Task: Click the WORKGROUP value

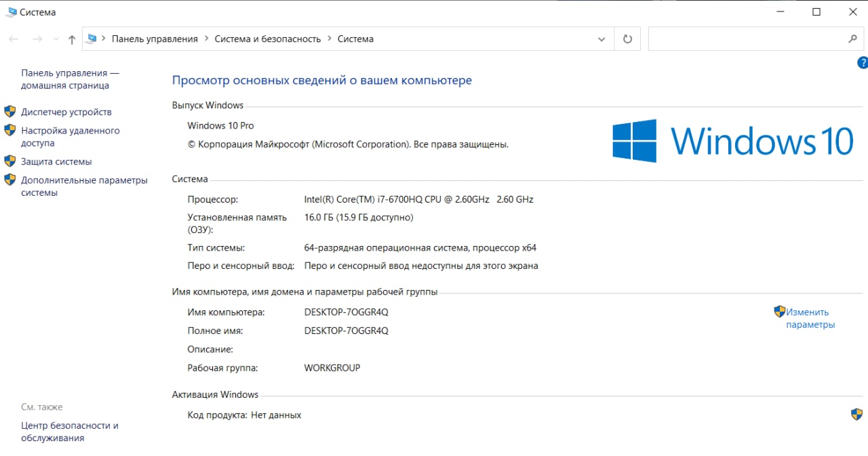Action: click(332, 368)
